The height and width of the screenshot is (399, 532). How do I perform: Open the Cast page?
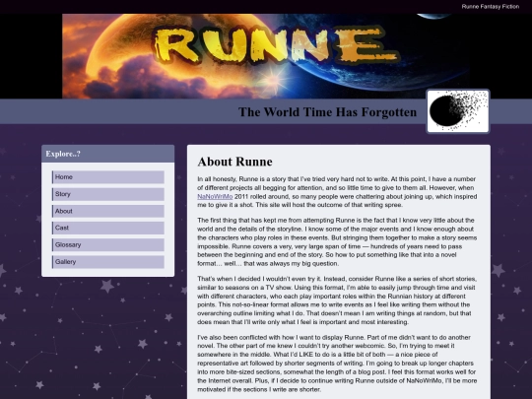(x=108, y=228)
